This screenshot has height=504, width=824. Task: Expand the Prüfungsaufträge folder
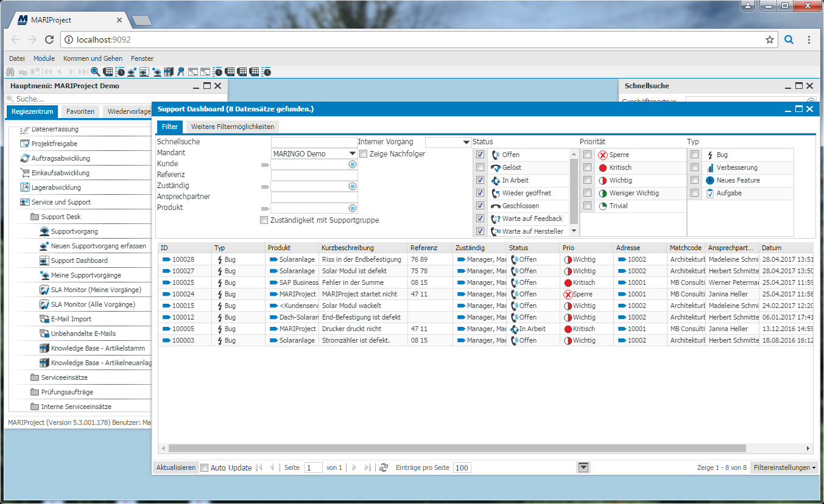point(35,392)
